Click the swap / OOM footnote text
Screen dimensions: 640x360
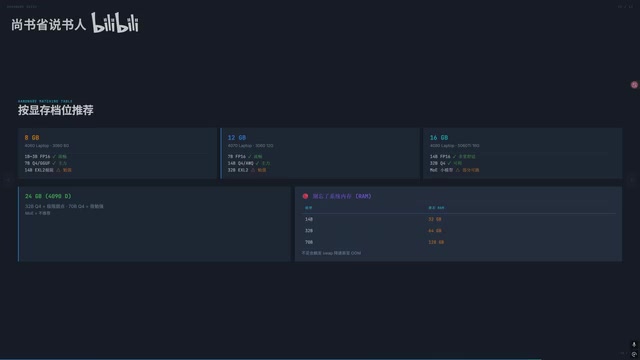point(331,253)
